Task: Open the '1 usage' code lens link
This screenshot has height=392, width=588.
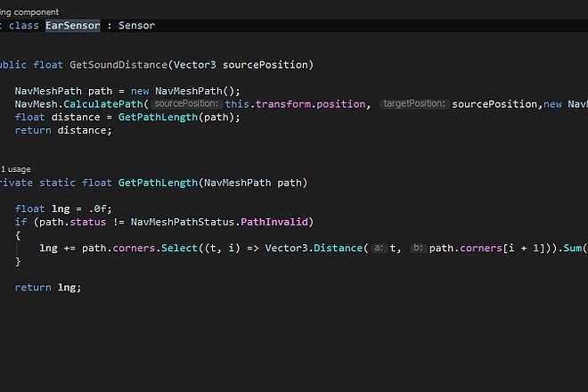Action: [16, 169]
